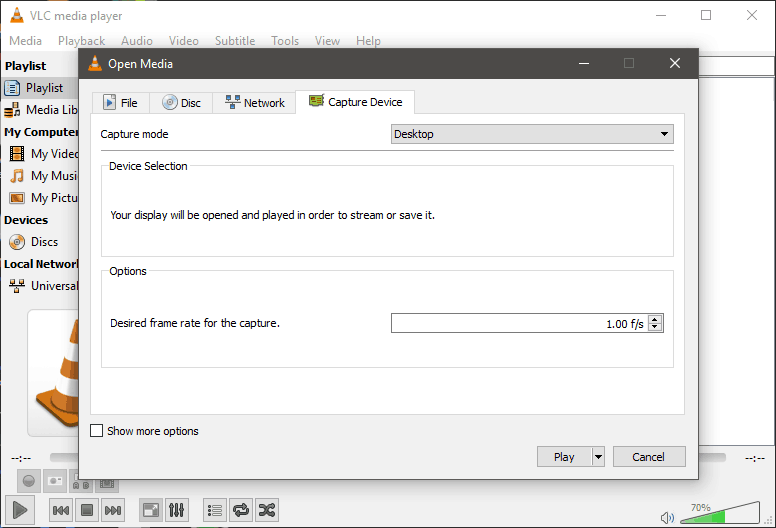The height and width of the screenshot is (528, 776).
Task: Click the elapsed time label left of seek bar
Action: [x=21, y=458]
